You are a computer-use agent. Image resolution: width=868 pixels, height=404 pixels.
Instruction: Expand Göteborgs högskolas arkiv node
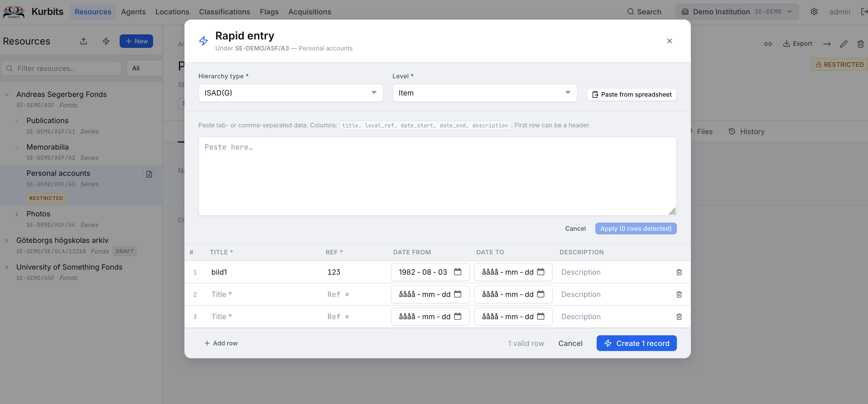(7, 240)
